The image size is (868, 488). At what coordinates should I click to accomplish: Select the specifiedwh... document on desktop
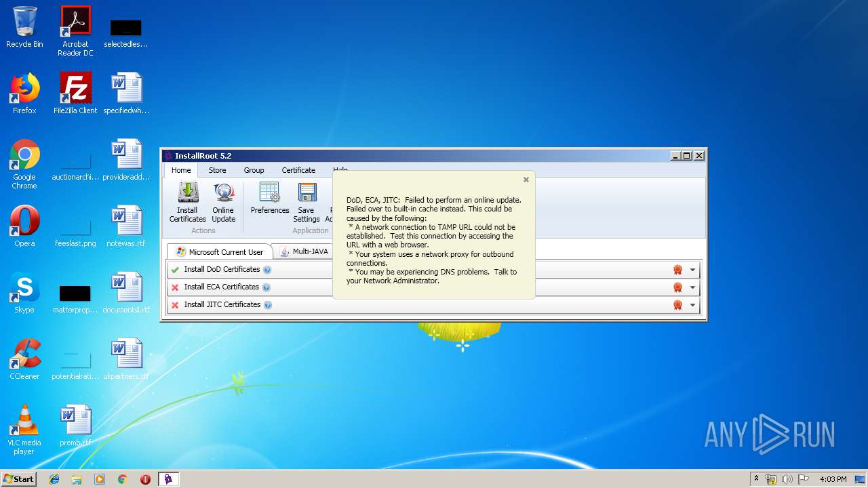pyautogui.click(x=126, y=94)
